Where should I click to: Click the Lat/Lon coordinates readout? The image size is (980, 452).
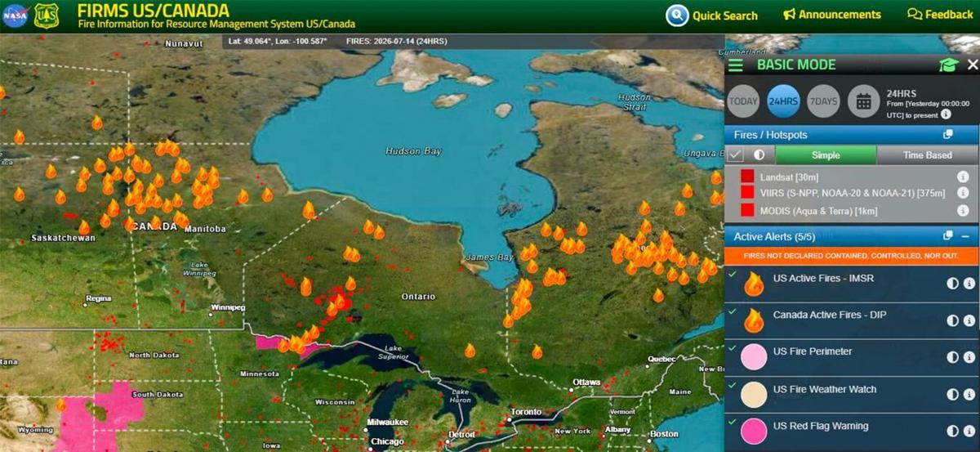click(x=278, y=41)
